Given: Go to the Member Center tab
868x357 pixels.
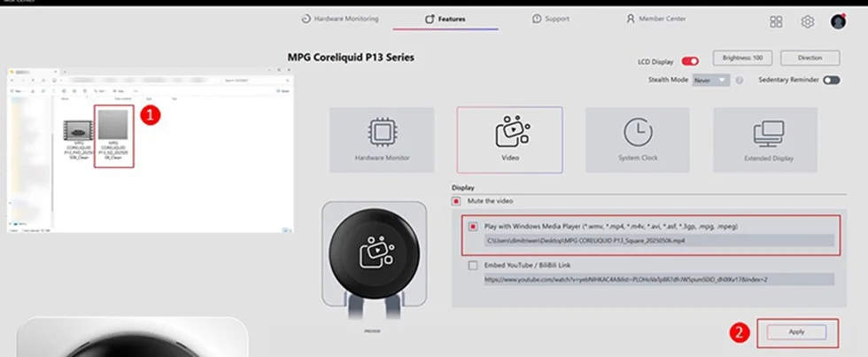Looking at the screenshot, I should [x=656, y=19].
